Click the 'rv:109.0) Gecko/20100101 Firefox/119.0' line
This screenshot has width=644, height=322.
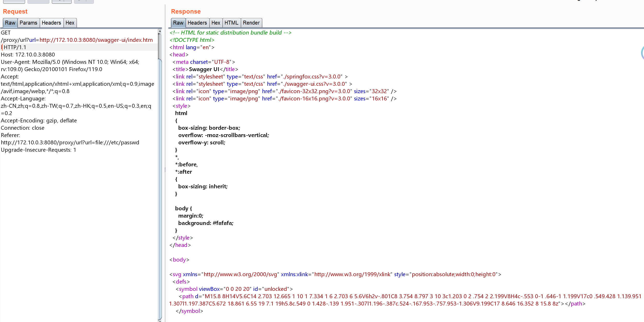point(52,69)
